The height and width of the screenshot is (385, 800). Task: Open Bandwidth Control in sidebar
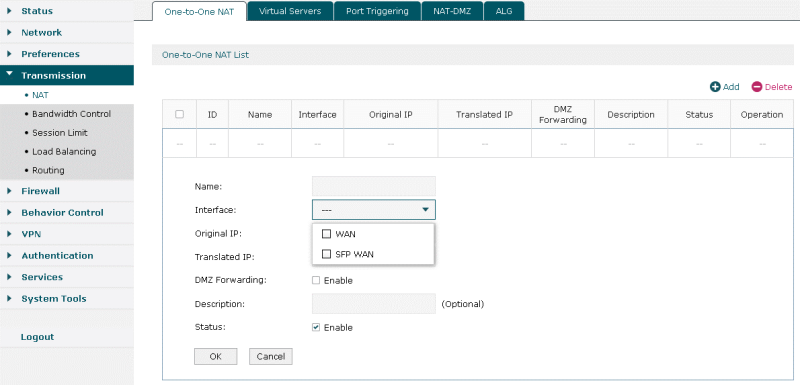tap(71, 114)
